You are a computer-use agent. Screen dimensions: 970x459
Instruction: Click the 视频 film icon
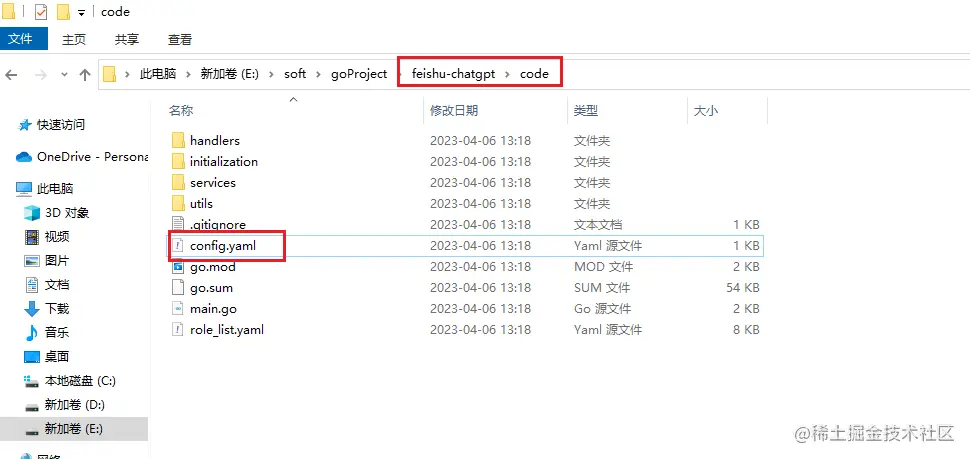point(32,236)
